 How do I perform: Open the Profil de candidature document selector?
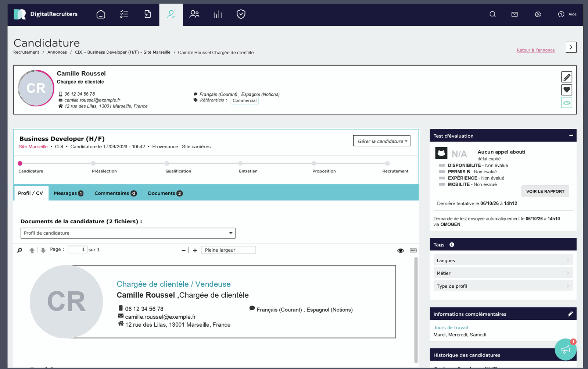click(128, 233)
